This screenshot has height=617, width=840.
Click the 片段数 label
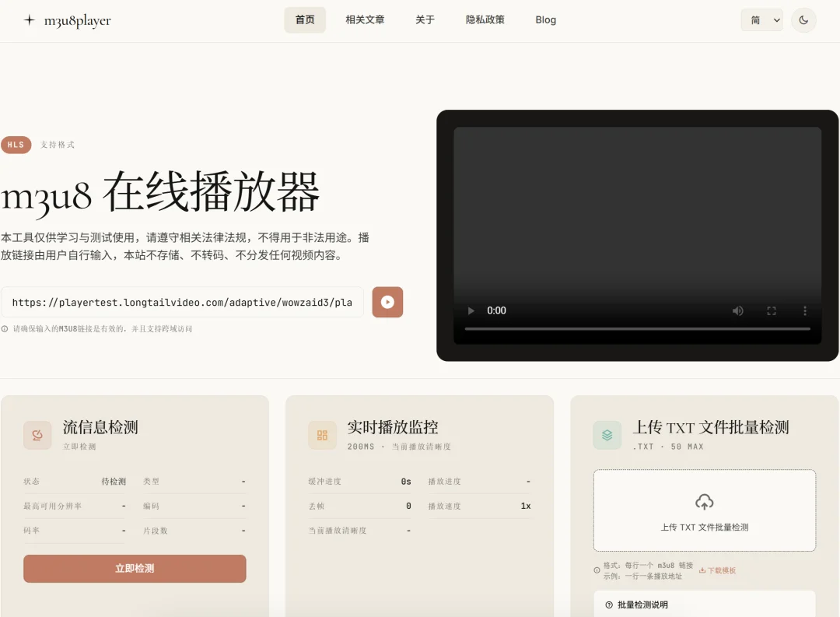(x=156, y=531)
